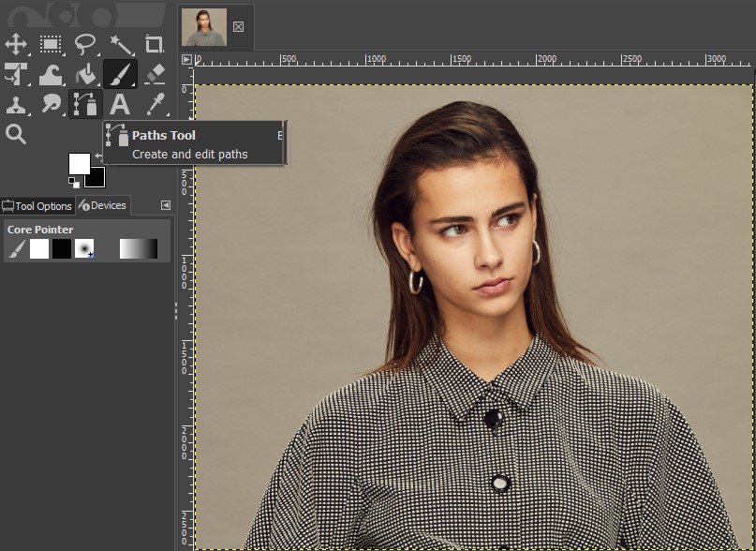Select the Fuzzy Select magic wand tool
This screenshot has height=551, width=756.
[x=120, y=44]
